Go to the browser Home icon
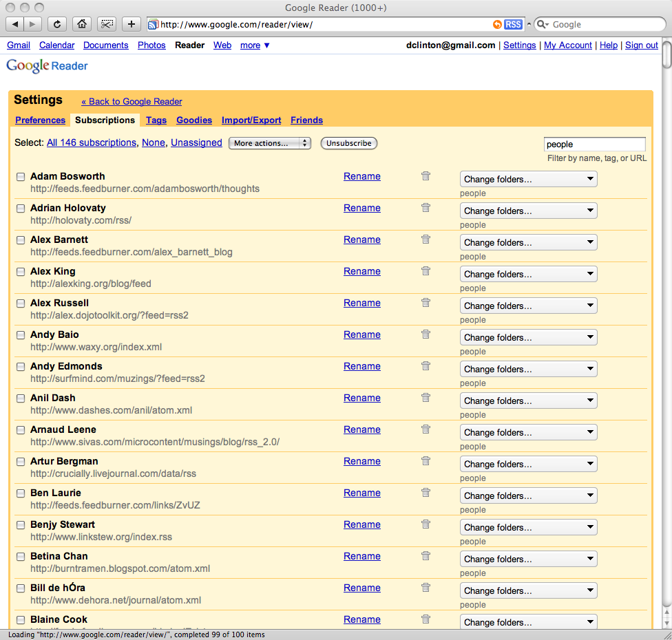 pyautogui.click(x=81, y=24)
